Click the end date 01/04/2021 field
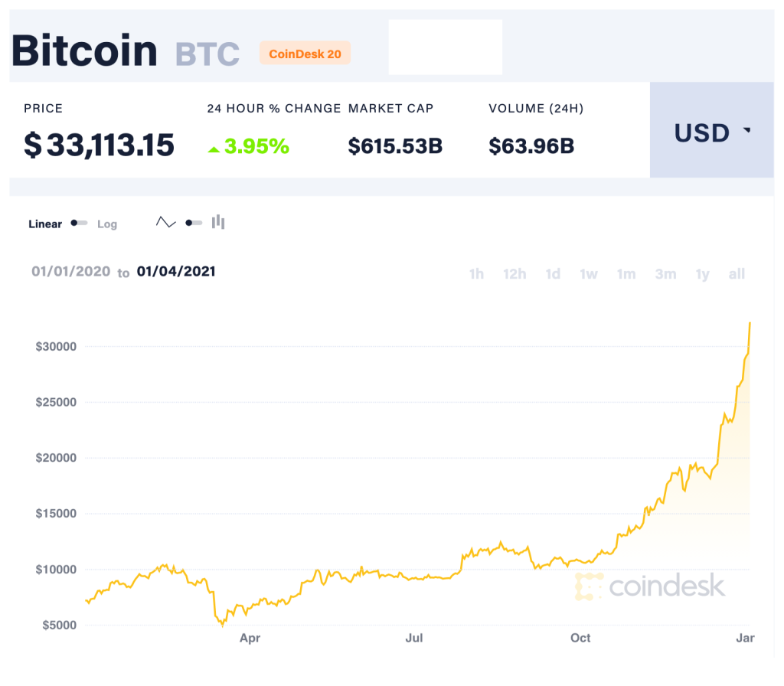This screenshot has height=686, width=784. pos(176,271)
